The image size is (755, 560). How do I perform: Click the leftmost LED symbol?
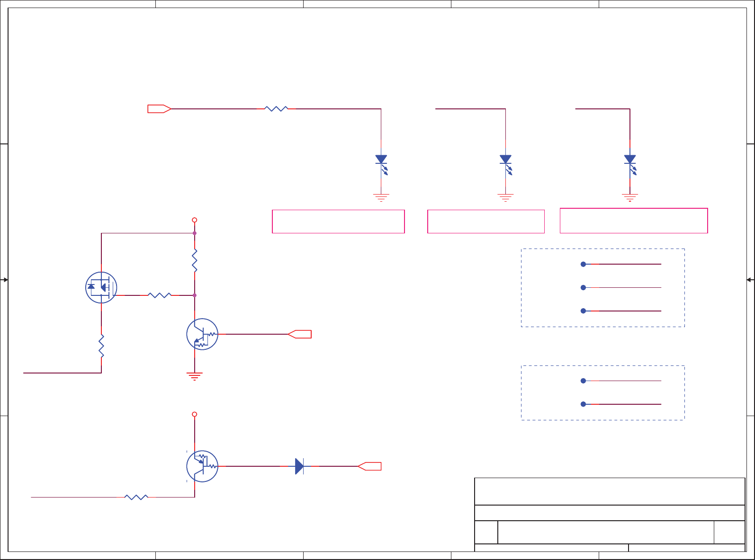(x=382, y=165)
